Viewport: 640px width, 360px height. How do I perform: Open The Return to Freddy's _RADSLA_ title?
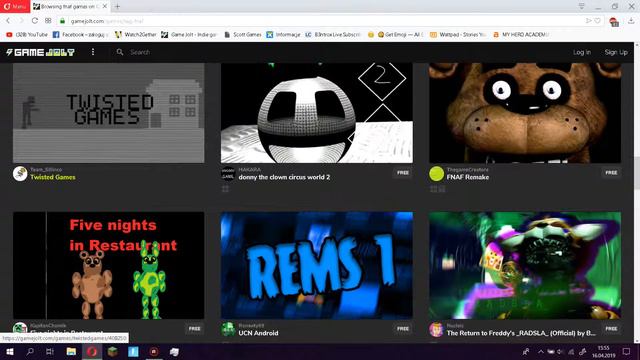tap(521, 333)
